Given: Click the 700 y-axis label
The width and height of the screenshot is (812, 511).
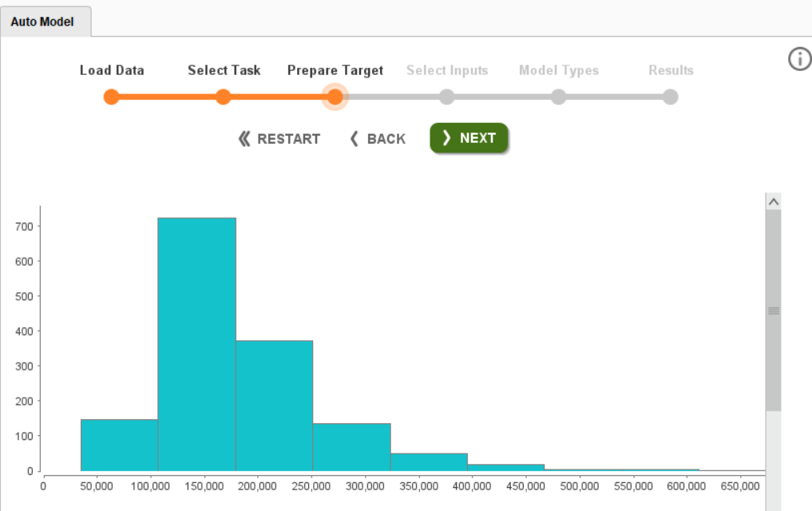Looking at the screenshot, I should [24, 227].
